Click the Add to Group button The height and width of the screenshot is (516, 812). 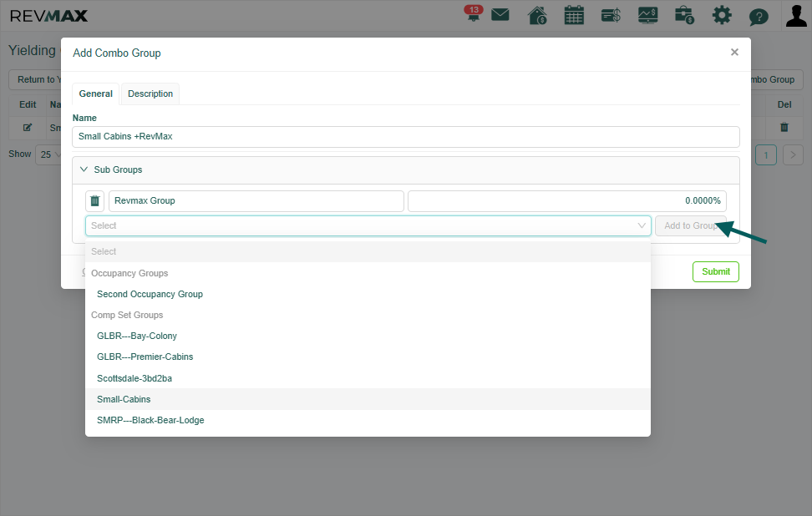tap(690, 225)
